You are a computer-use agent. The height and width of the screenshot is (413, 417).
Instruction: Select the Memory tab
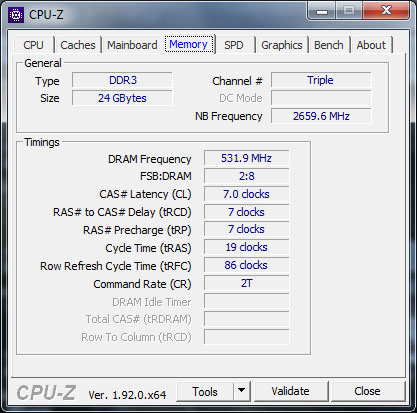[x=189, y=44]
